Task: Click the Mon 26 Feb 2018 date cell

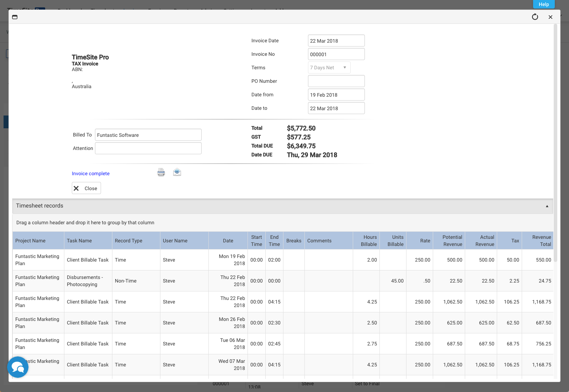Action: click(x=228, y=323)
